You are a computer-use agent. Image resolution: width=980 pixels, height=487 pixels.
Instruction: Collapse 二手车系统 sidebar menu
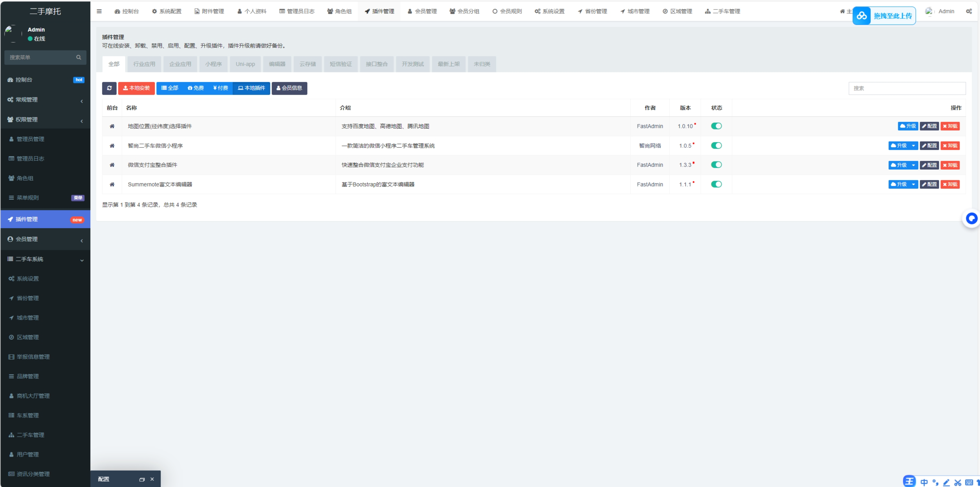(x=45, y=259)
